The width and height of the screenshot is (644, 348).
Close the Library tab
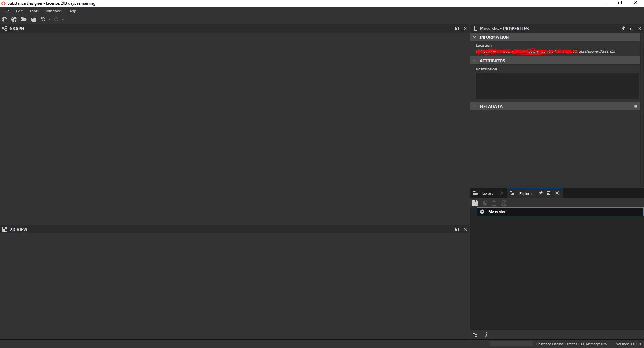pos(502,193)
